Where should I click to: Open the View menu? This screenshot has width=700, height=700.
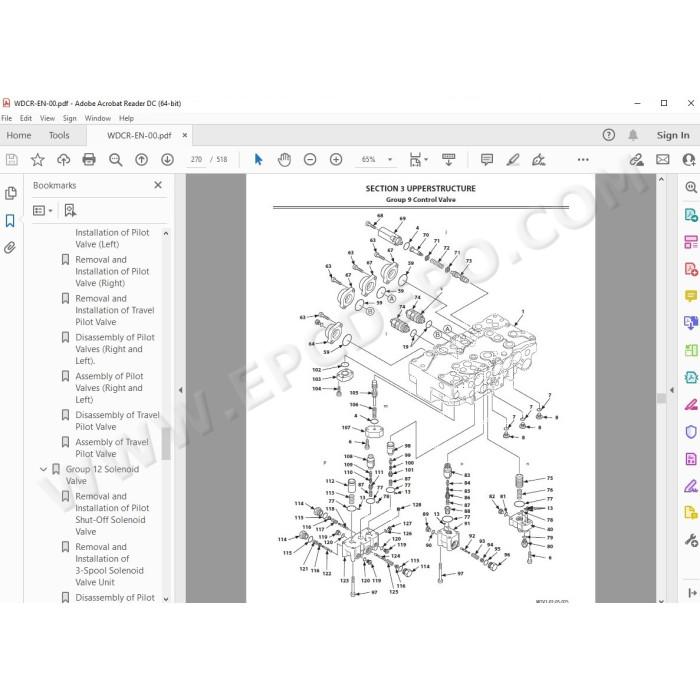[47, 118]
